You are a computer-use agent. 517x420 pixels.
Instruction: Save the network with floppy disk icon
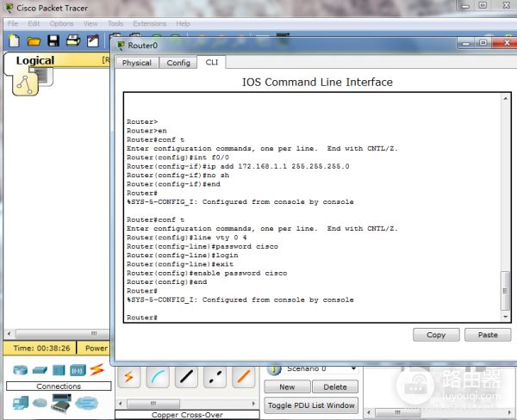pyautogui.click(x=53, y=40)
